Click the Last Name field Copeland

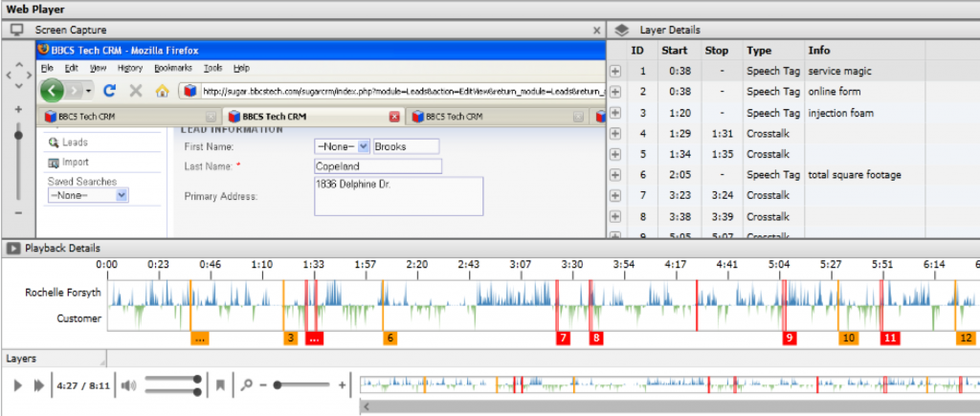coord(378,166)
